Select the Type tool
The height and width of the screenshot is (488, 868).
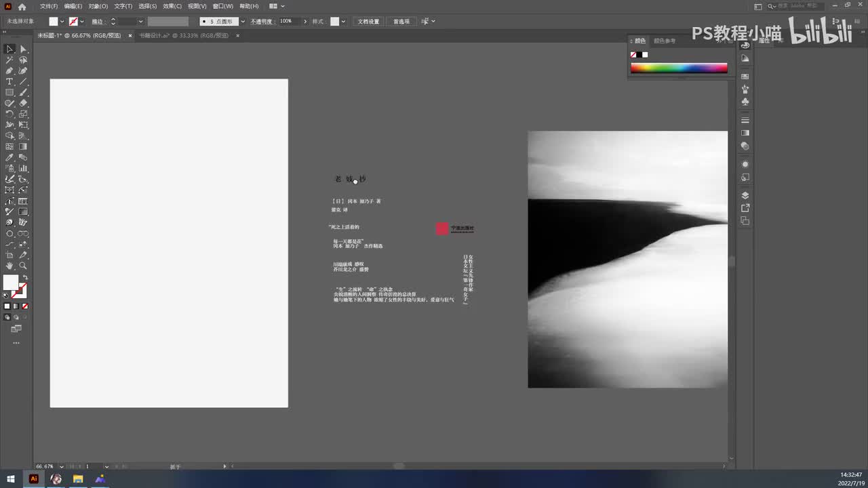tap(9, 82)
